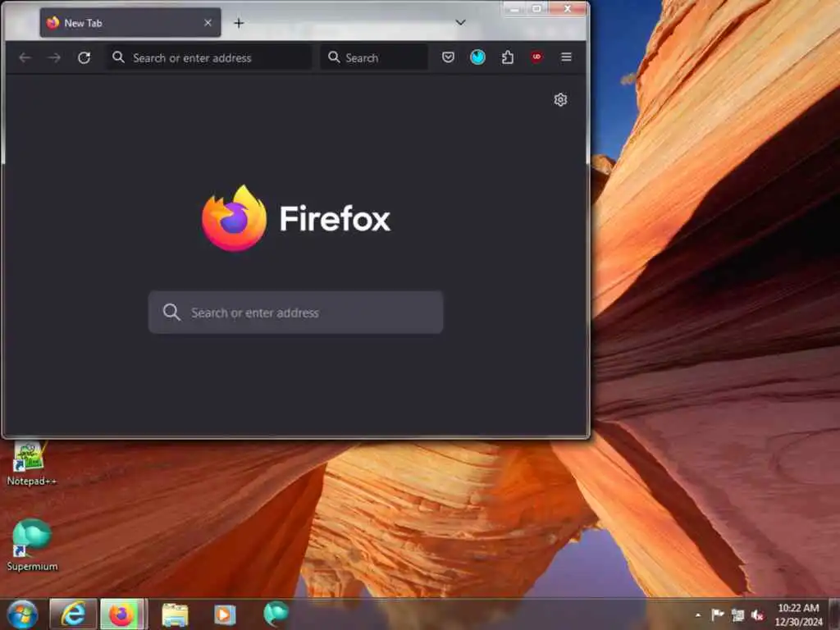The height and width of the screenshot is (630, 840).
Task: Focus the toolbar address bar field
Action: coord(209,57)
